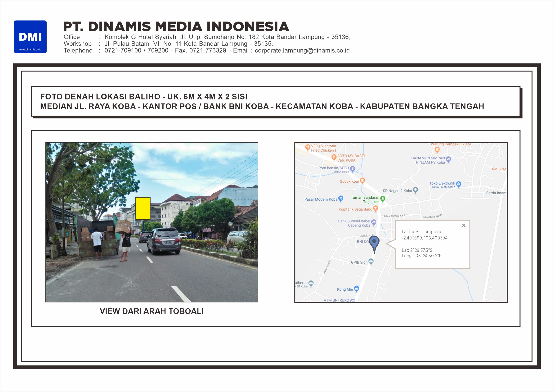554x392 pixels.
Task: Click the Gubuk Kopi cafe marker
Action: tap(362, 181)
